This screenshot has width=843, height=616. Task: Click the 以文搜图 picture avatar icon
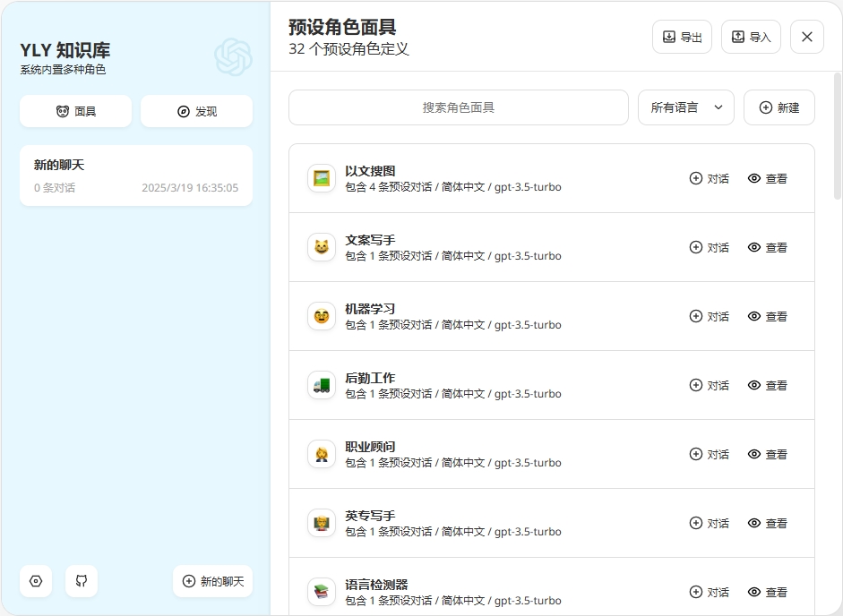coord(322,178)
